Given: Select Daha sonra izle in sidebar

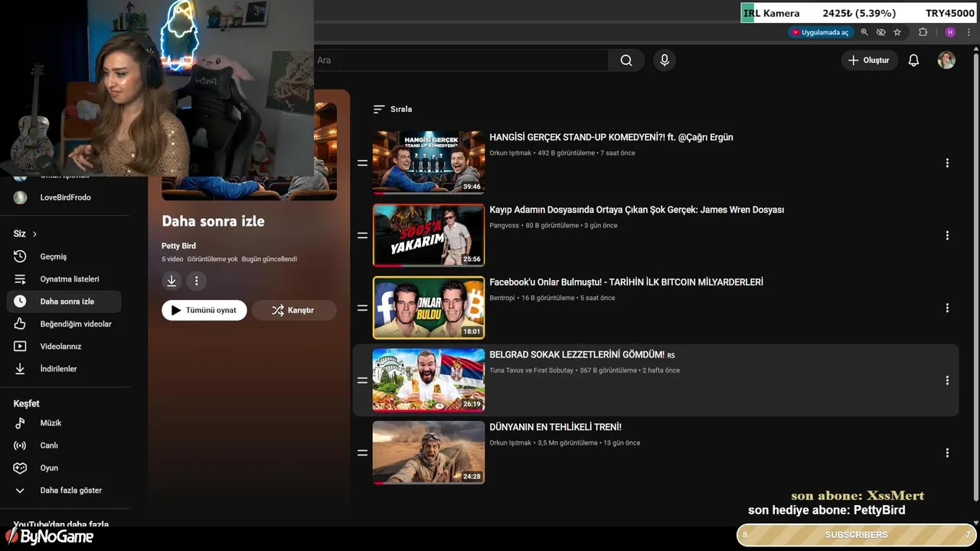Looking at the screenshot, I should click(x=64, y=302).
